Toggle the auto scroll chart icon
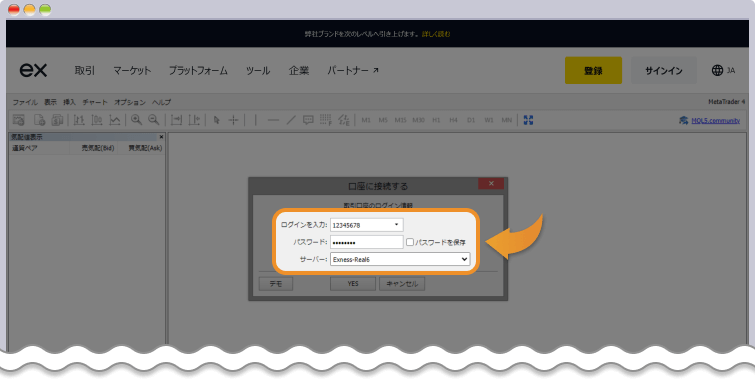The width and height of the screenshot is (755, 382). click(x=176, y=120)
